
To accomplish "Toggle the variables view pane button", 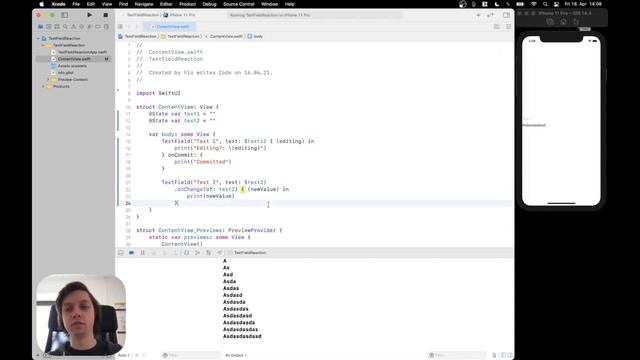I will coord(503,355).
